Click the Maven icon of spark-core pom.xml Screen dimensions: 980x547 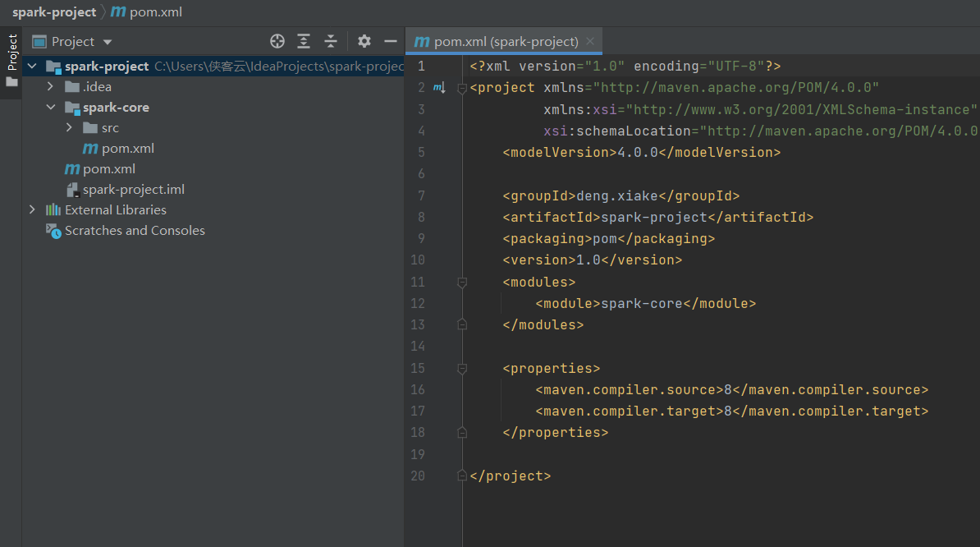pos(90,148)
